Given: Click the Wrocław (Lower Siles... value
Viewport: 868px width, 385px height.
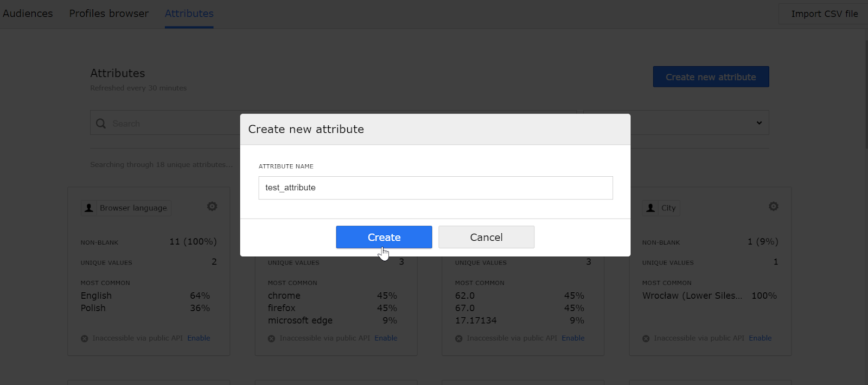Looking at the screenshot, I should point(692,296).
